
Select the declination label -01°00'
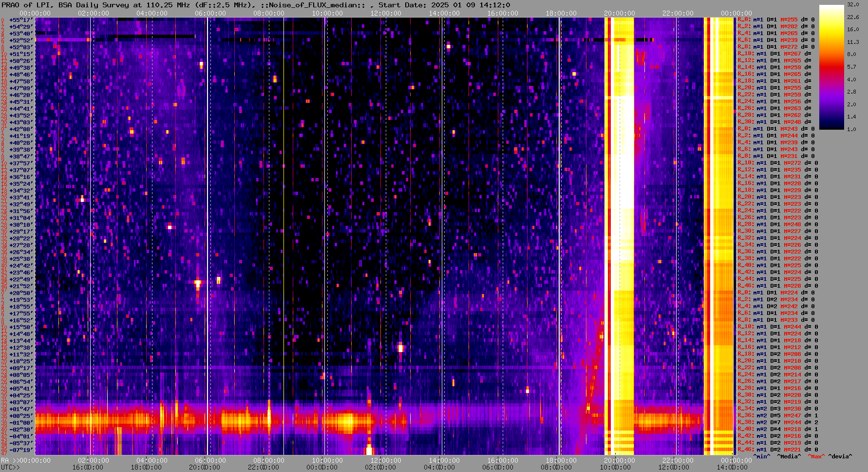coord(21,423)
